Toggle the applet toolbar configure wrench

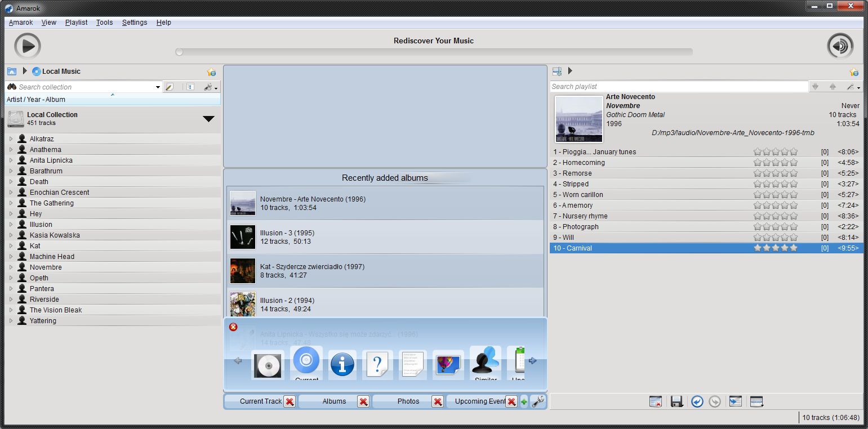(538, 401)
